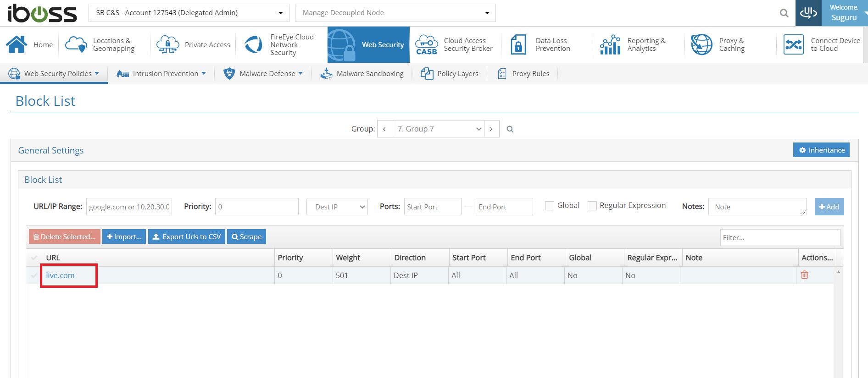Open the Reporting & Analytics chart icon

pyautogui.click(x=610, y=44)
